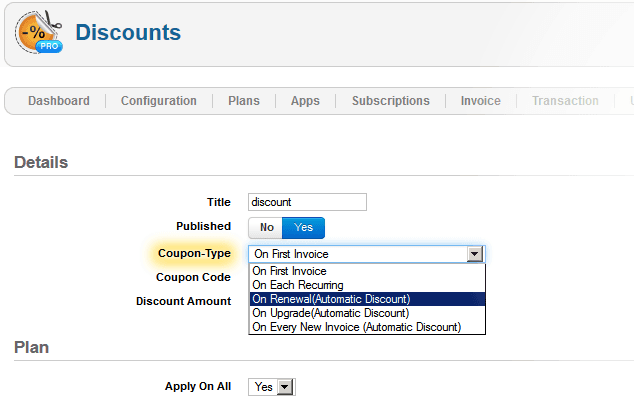Click the Discounts page heading
The image size is (634, 414).
(x=128, y=32)
